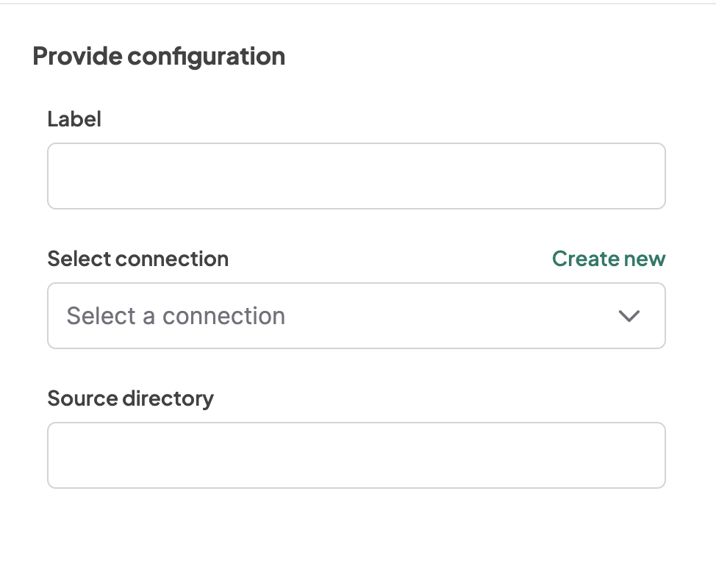Place cursor in the empty Label box
The height and width of the screenshot is (588, 716).
click(x=356, y=176)
